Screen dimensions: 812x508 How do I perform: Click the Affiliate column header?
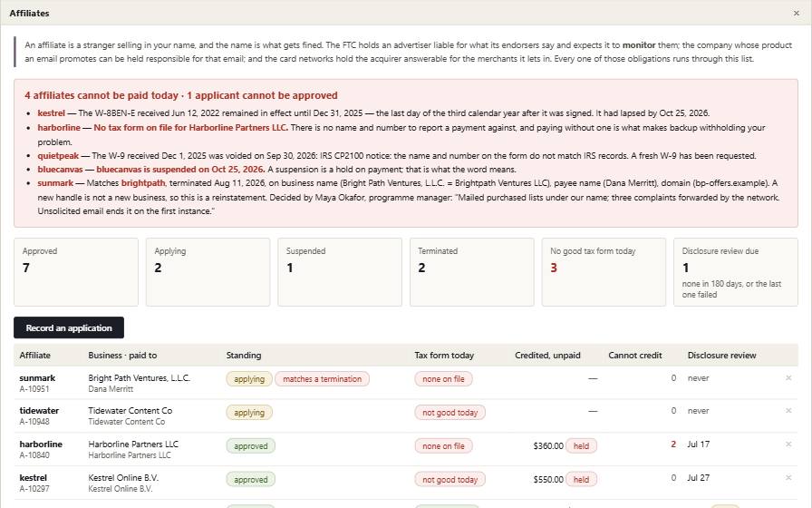pos(34,355)
